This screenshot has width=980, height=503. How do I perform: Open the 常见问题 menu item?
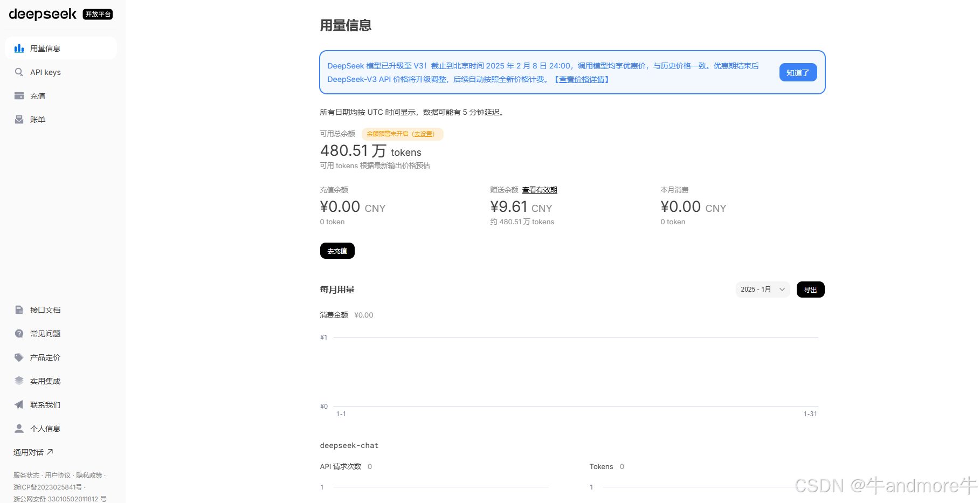tap(61, 334)
